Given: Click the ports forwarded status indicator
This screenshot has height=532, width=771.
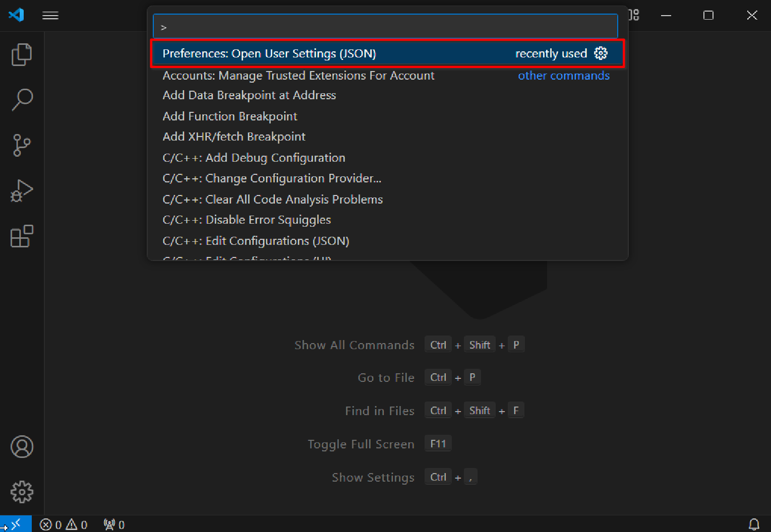Looking at the screenshot, I should click(x=114, y=525).
